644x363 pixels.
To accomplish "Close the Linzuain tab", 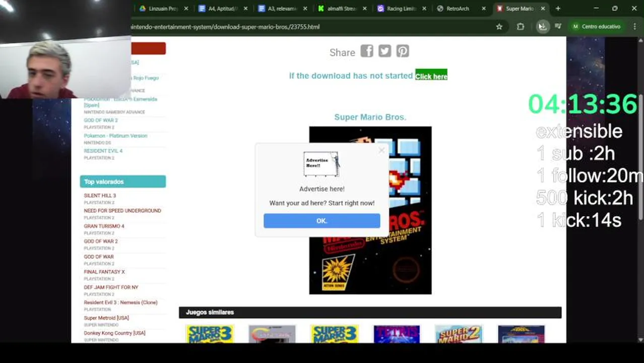I will tap(186, 9).
